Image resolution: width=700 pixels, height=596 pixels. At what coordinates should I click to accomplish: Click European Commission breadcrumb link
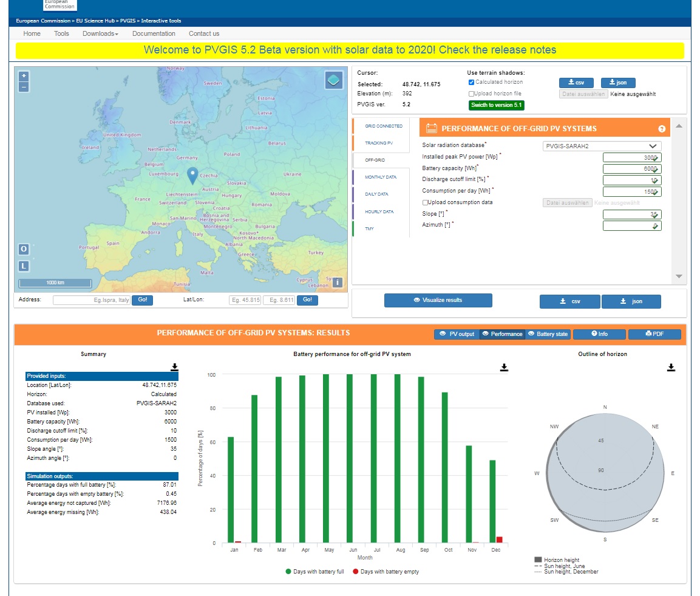pyautogui.click(x=43, y=21)
